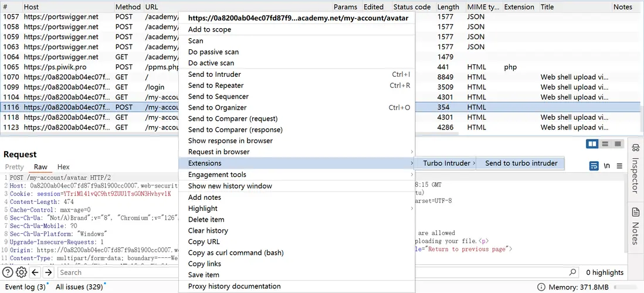Go to next search match arrow
Image resolution: width=644 pixels, height=293 pixels.
click(x=49, y=272)
